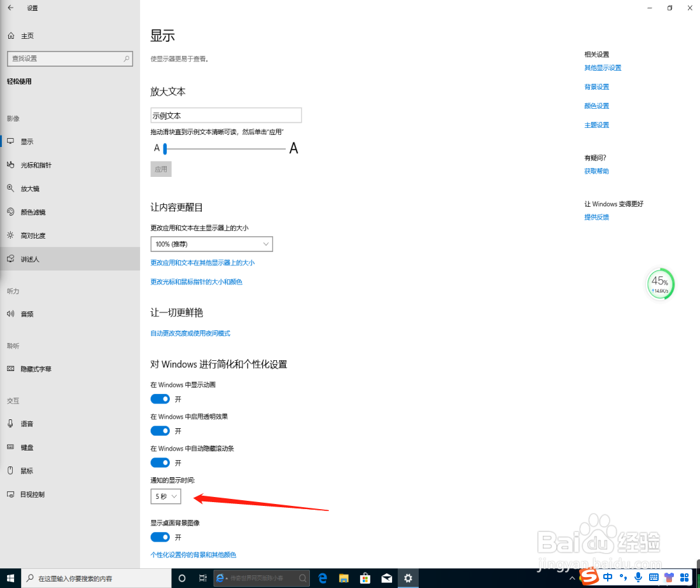Open 自动更改亮度或使用夜间模式 link

[x=190, y=333]
